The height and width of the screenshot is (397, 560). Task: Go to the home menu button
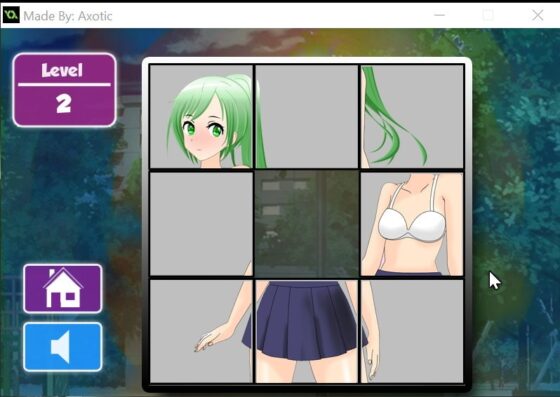pos(63,289)
